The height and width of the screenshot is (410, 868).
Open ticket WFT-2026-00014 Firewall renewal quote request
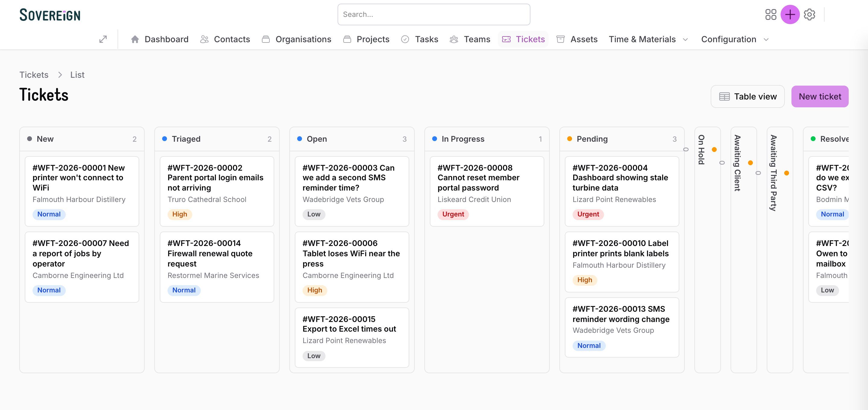217,267
